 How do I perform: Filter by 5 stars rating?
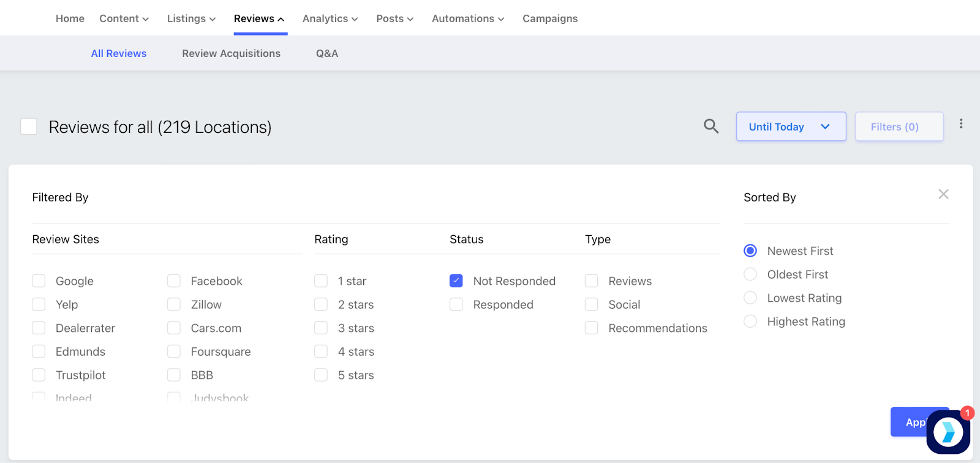[321, 375]
